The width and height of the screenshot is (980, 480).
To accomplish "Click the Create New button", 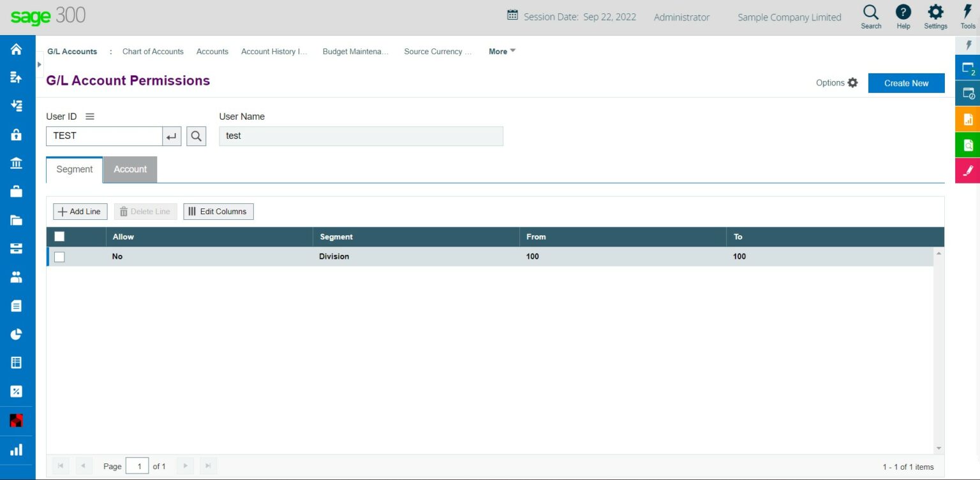I will coord(906,83).
